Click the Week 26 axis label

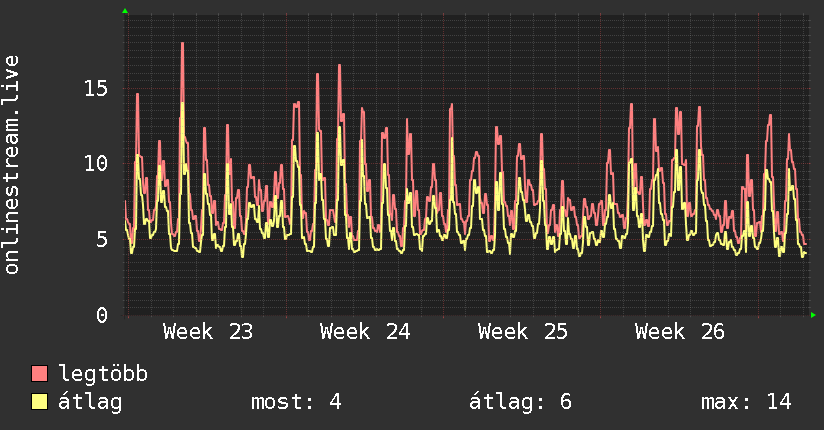pos(680,332)
